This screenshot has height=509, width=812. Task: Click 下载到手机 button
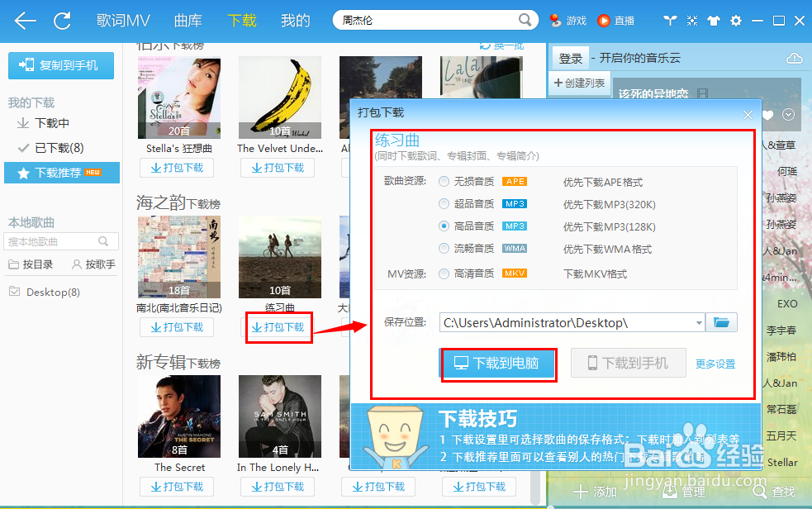pyautogui.click(x=628, y=363)
